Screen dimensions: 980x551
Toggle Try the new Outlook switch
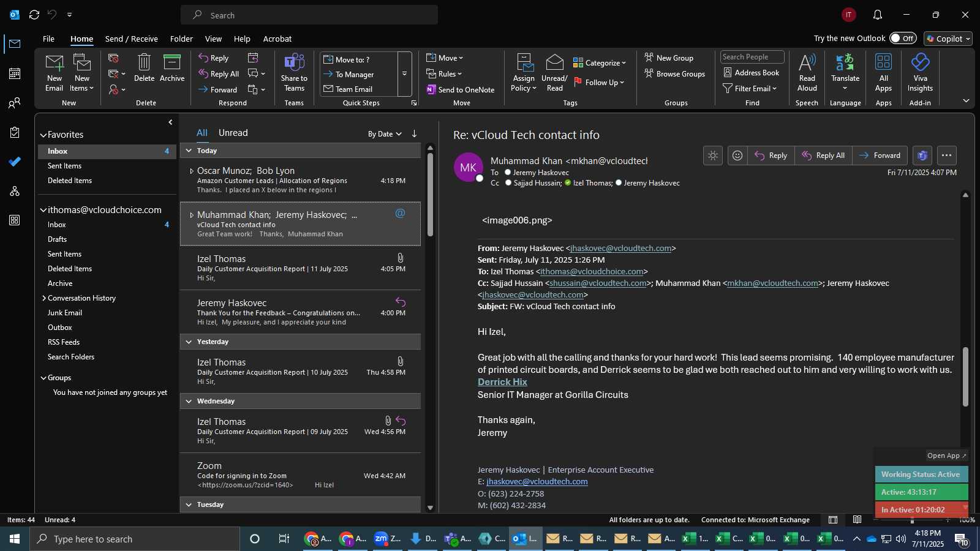point(903,38)
